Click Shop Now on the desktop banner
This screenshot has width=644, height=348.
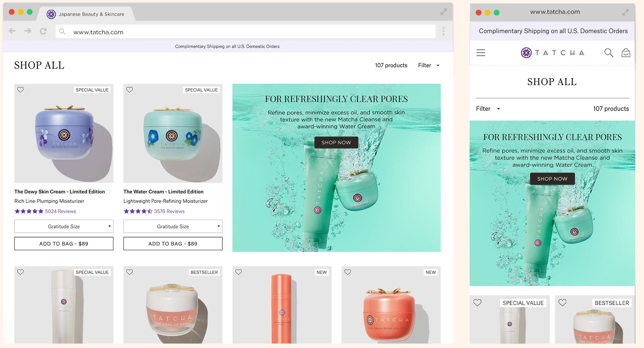[x=336, y=142]
